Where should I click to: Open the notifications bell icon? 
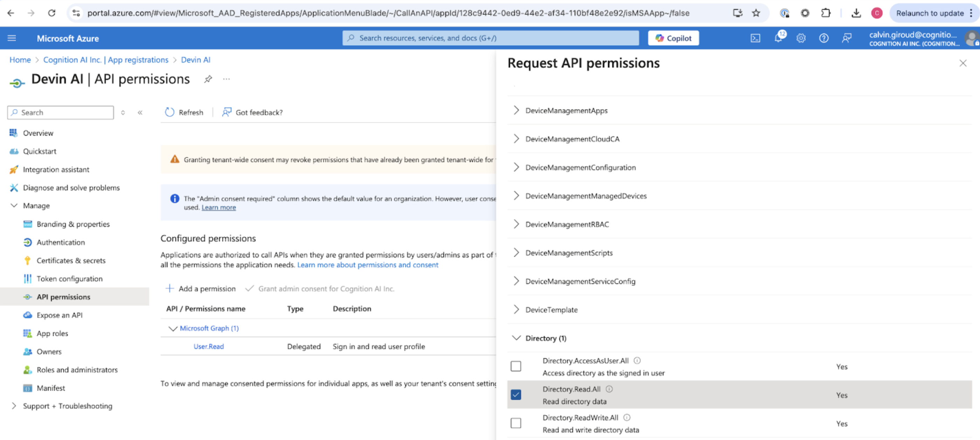[778, 38]
